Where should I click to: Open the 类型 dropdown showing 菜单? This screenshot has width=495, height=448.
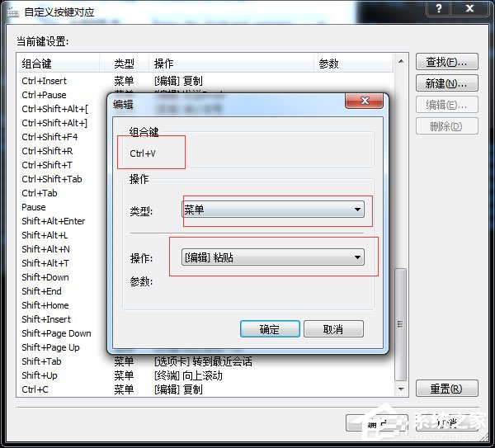pyautogui.click(x=273, y=210)
